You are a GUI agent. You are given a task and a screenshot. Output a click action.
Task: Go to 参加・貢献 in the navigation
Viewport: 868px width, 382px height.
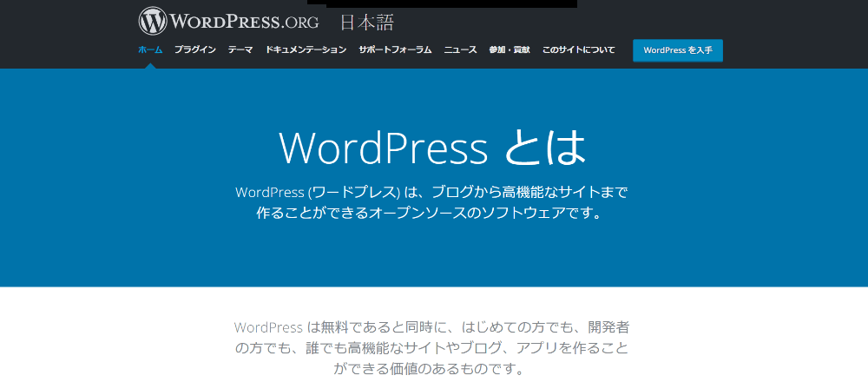tap(510, 49)
